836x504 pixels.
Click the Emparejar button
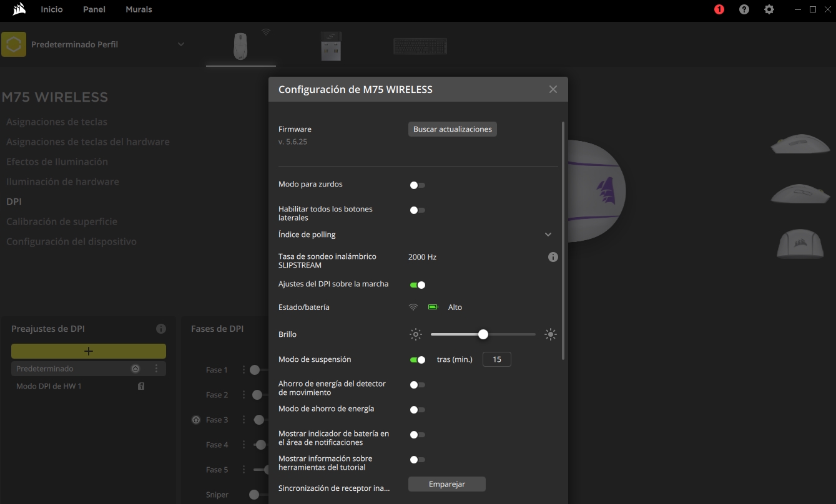pyautogui.click(x=447, y=484)
